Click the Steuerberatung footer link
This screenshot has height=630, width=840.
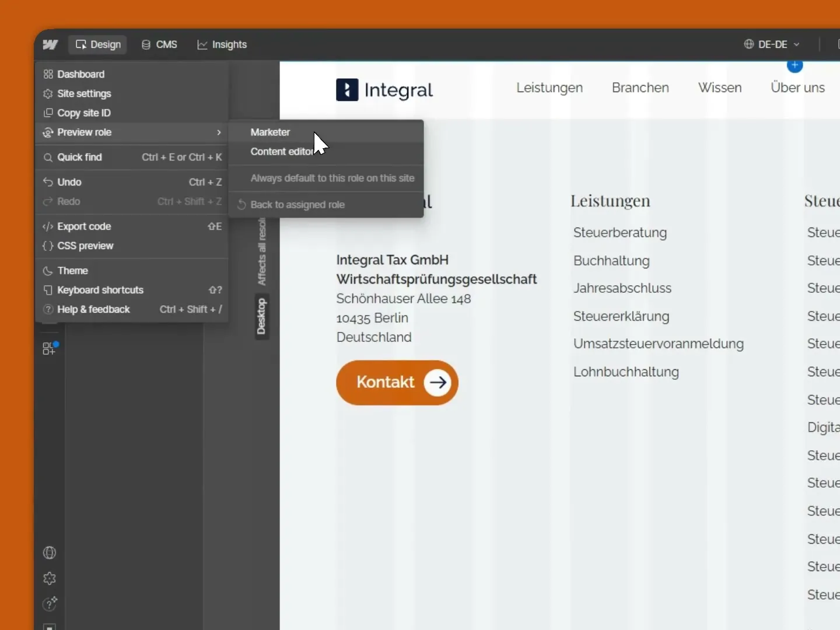tap(620, 233)
